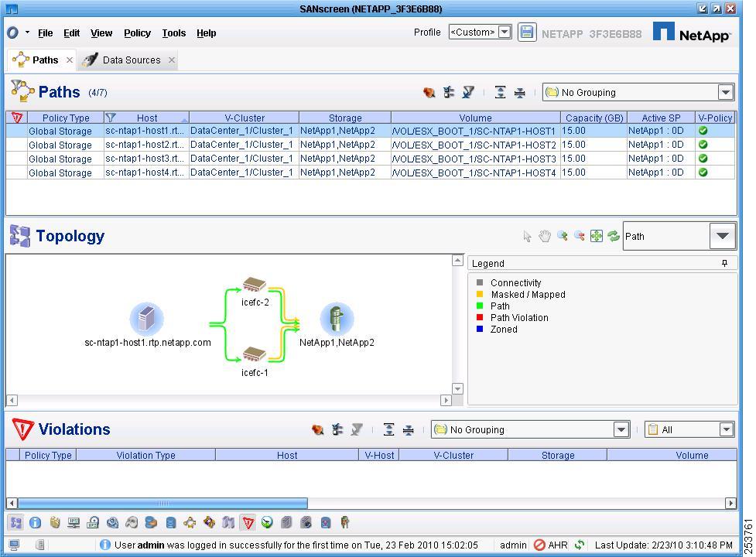Click the collapse all icon in Violations toolbar
This screenshot has width=756, height=557.
coord(408,429)
